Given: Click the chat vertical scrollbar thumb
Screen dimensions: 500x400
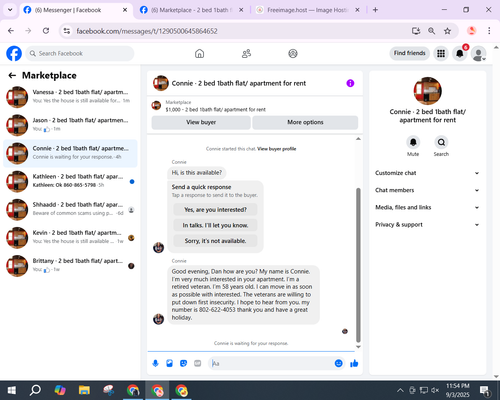Looking at the screenshot, I should point(358,265).
